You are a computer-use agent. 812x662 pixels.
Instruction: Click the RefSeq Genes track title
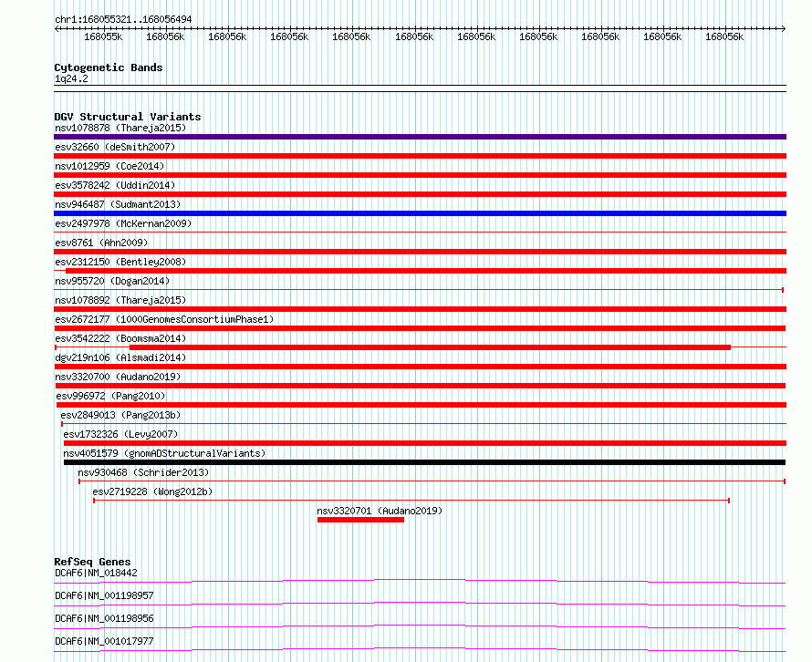92,562
